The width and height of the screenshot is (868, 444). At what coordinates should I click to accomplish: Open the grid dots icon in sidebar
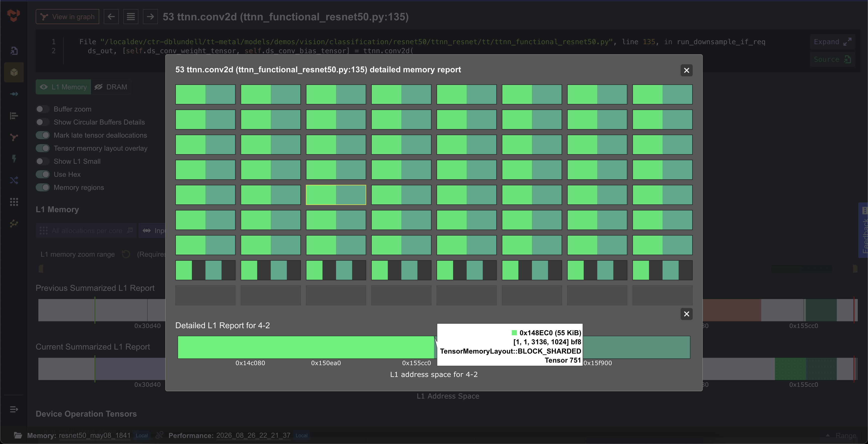coord(14,202)
